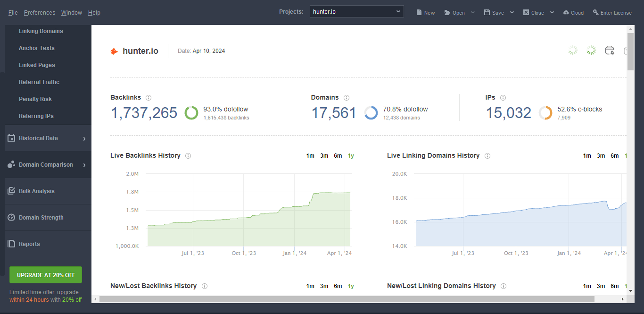This screenshot has height=314, width=644.
Task: Go to Referral Traffic section
Action: 39,82
